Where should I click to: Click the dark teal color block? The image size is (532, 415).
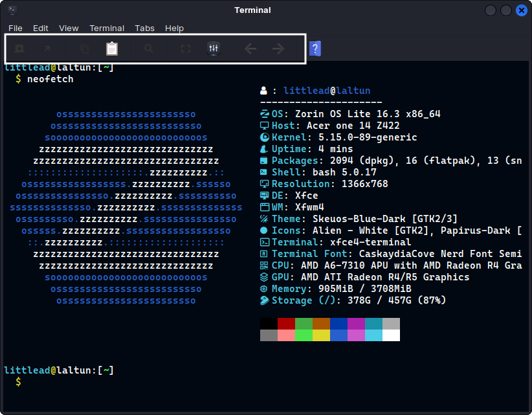pyautogui.click(x=373, y=324)
